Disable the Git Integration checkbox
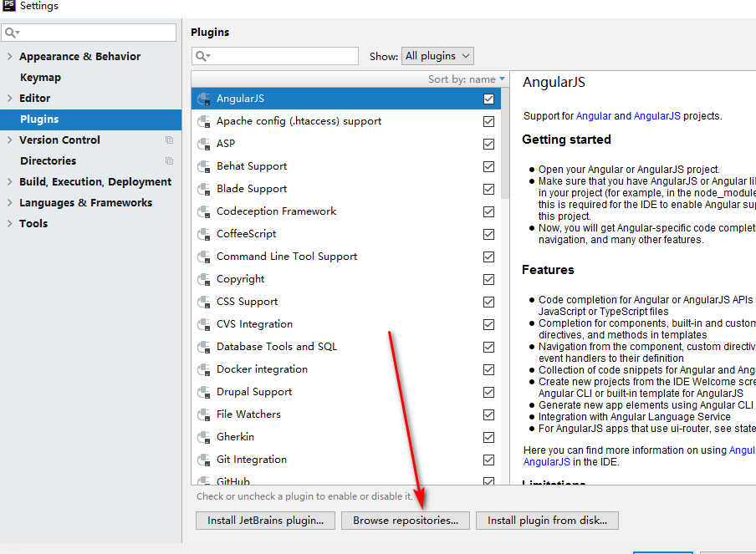The height and width of the screenshot is (554, 756). (489, 460)
